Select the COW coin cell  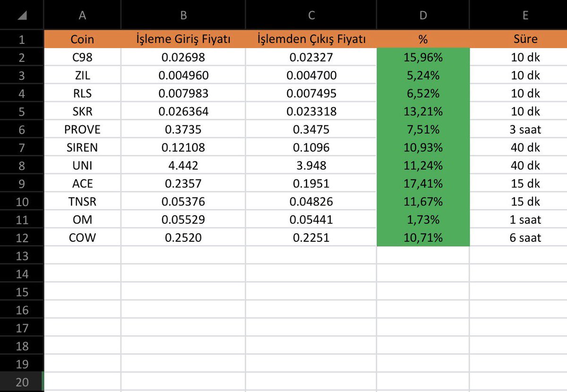point(82,238)
